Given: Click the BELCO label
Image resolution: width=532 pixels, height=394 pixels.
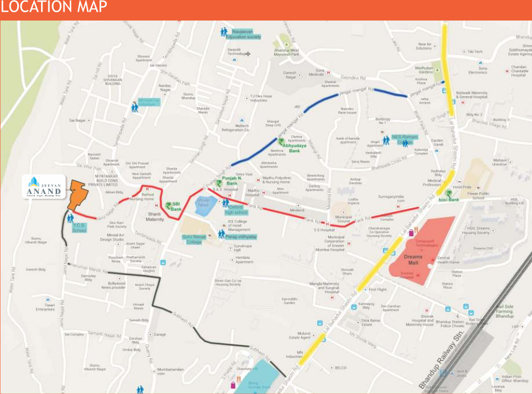Looking at the screenshot, I should point(341,368).
